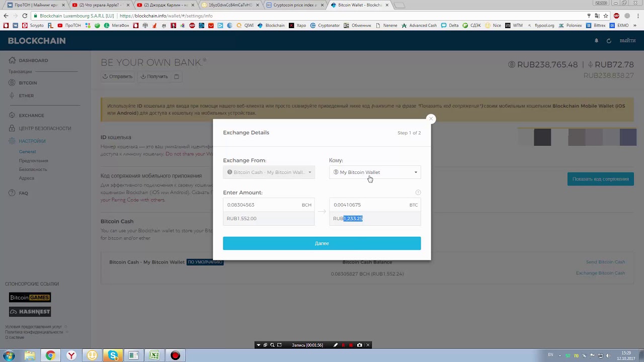
Task: Select General under settings
Action: [27, 151]
